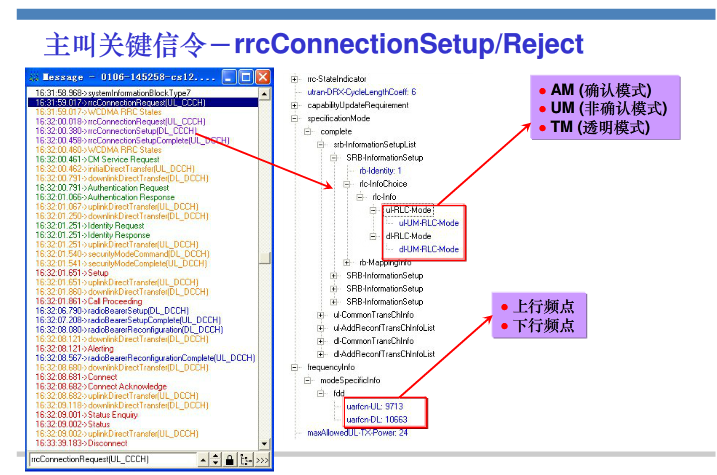Click the message list scrollbar thumb

click(264, 258)
